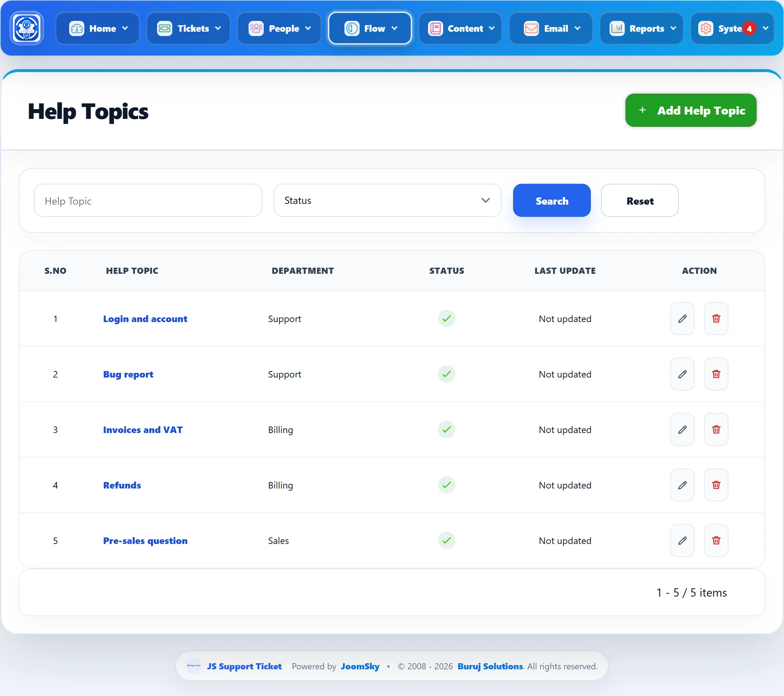The image size is (784, 696).
Task: Delete the Pre-sales question topic
Action: click(716, 540)
